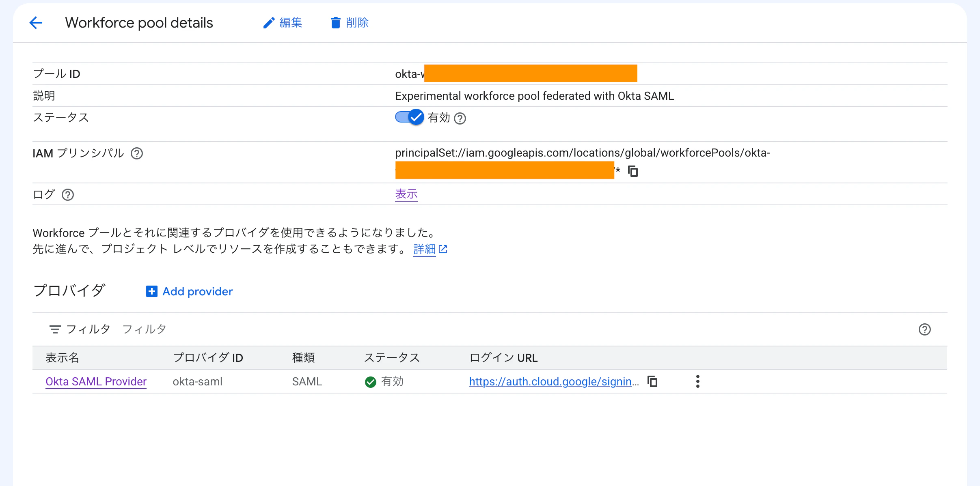Go back using the left arrow icon

click(36, 23)
